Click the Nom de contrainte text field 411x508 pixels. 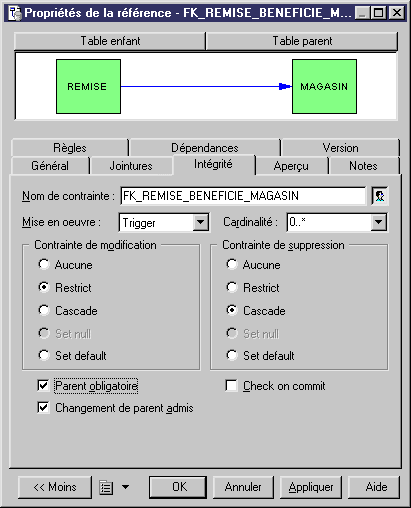(x=243, y=196)
